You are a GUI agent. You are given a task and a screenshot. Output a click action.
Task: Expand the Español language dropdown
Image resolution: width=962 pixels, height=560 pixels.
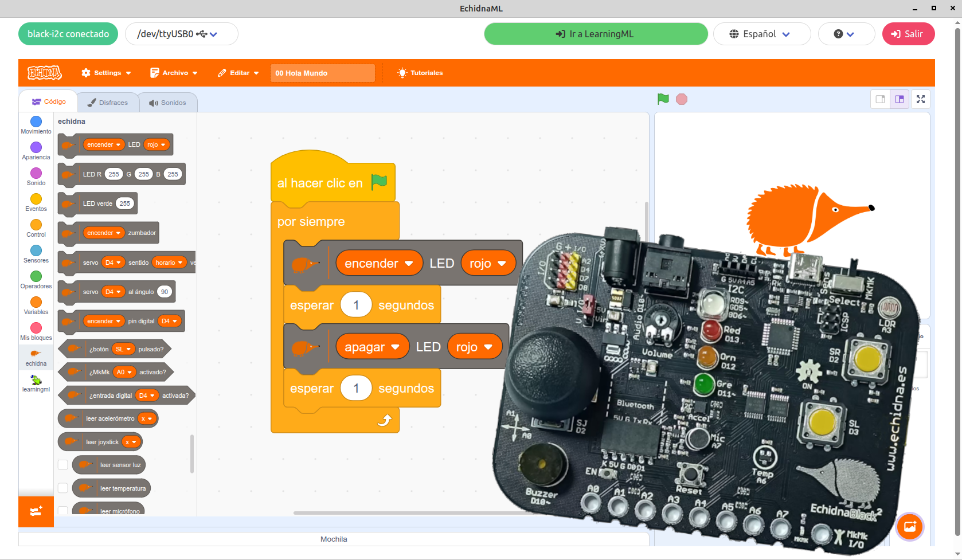coord(761,34)
